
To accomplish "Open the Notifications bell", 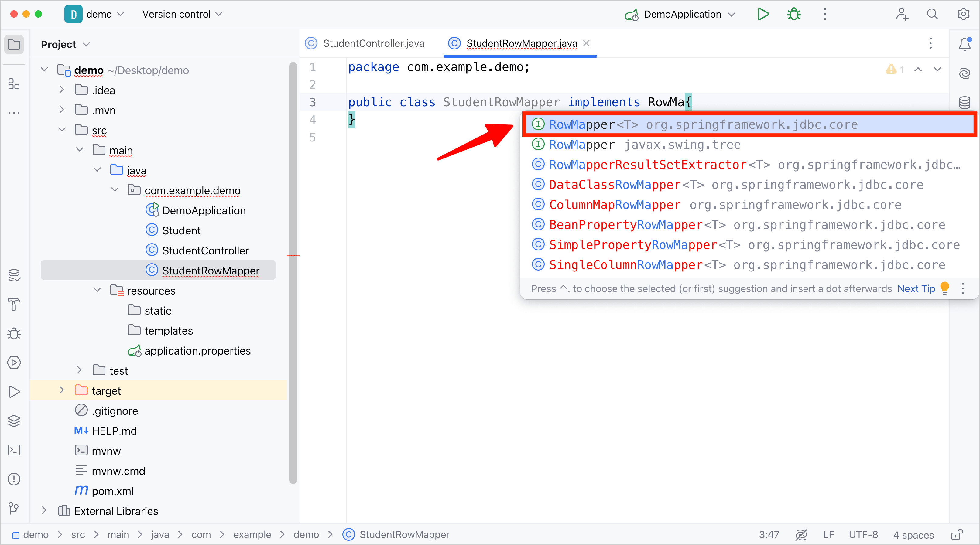I will coord(965,45).
